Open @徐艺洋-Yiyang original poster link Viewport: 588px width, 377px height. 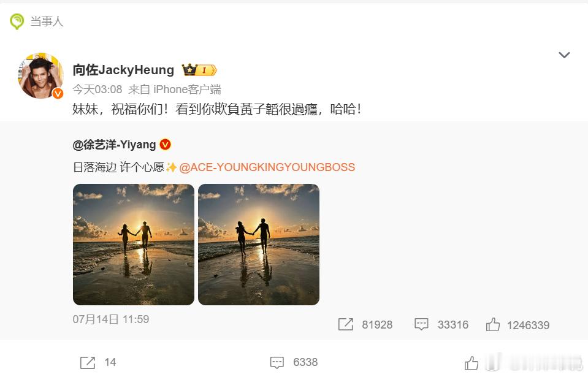(115, 145)
